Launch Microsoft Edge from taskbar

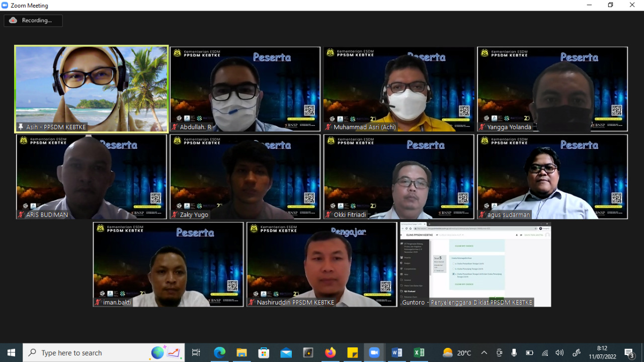219,352
